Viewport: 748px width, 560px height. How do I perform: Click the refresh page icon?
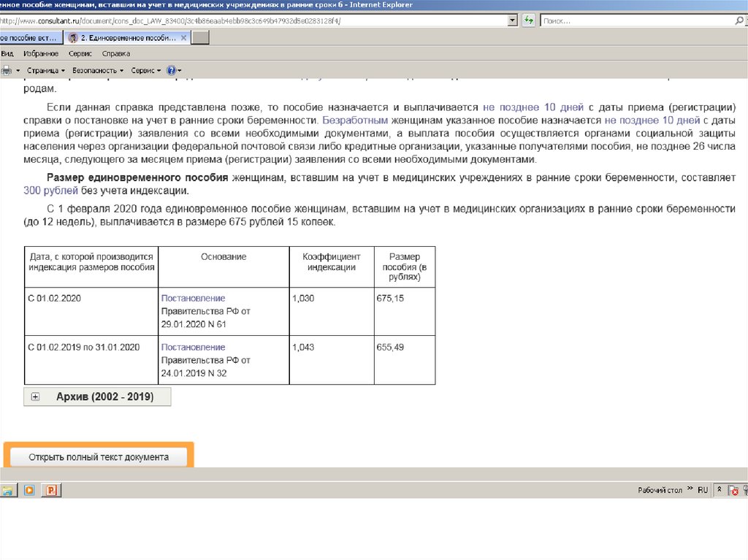(528, 20)
